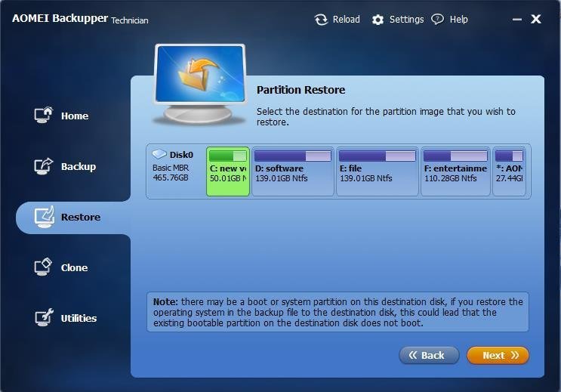
Task: Click the Reload circular arrows icon
Action: tap(321, 20)
